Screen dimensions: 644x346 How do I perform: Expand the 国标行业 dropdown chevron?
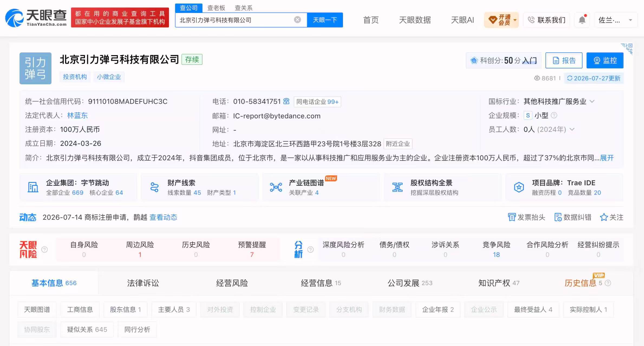pyautogui.click(x=592, y=101)
